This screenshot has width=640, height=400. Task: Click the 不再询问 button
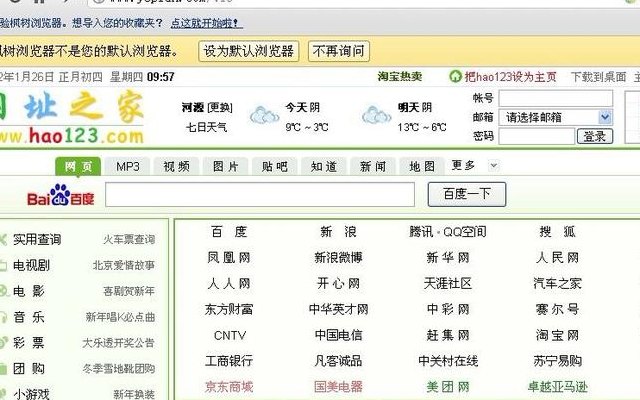pyautogui.click(x=338, y=51)
